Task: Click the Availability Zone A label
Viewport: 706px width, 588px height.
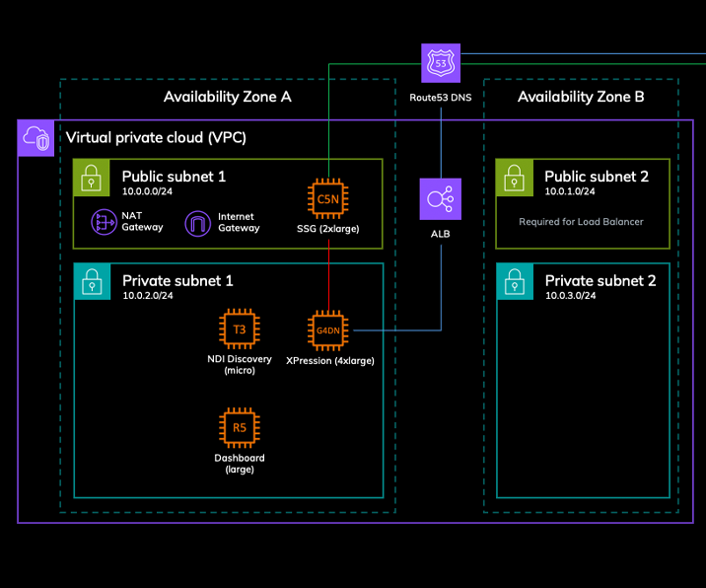Action: click(227, 97)
